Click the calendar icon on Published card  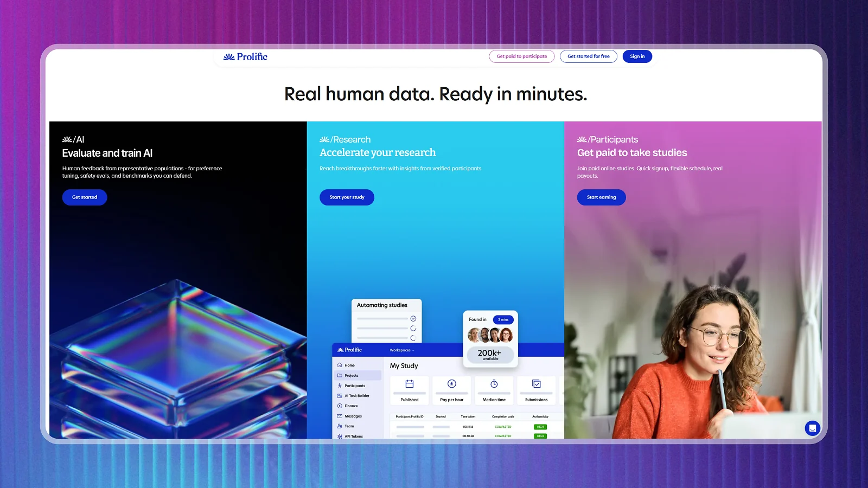[410, 384]
